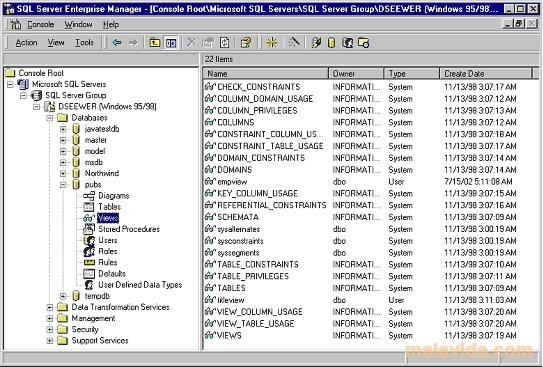543x367 pixels.
Task: Open the Tools menu
Action: point(84,43)
